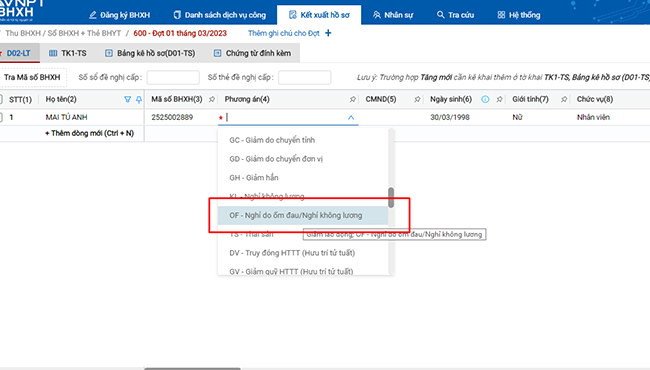
Task: Select the Kết xuất hồ sơ tab
Action: pos(319,15)
